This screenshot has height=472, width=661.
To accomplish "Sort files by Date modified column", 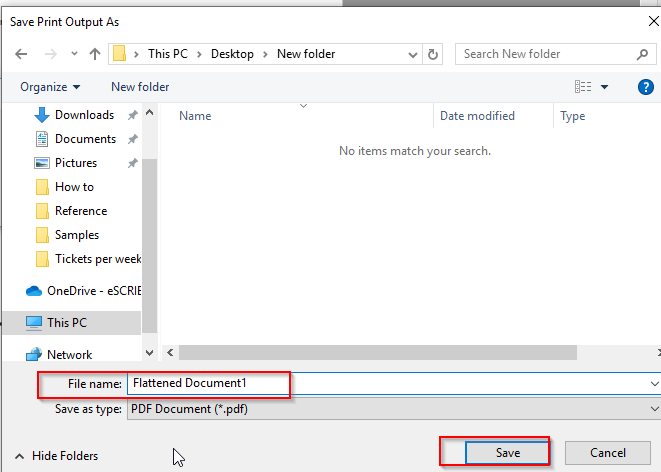I will point(476,116).
